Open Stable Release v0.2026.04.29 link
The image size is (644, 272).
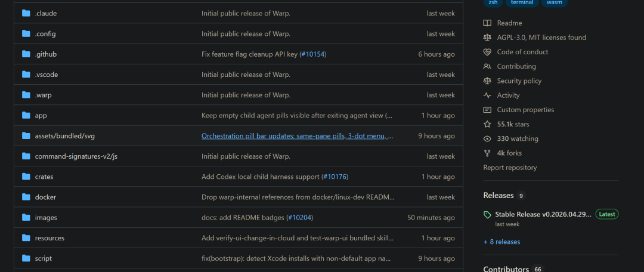(543, 215)
